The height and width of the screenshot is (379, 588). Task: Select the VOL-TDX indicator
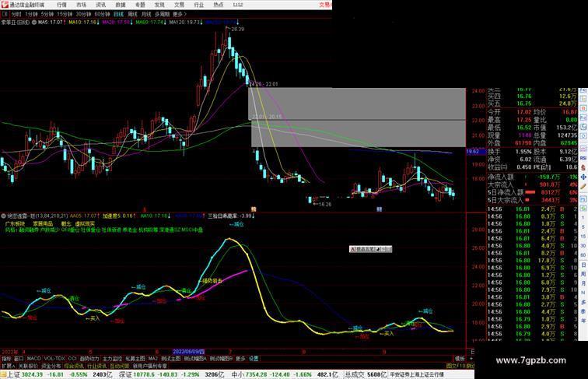pos(54,359)
